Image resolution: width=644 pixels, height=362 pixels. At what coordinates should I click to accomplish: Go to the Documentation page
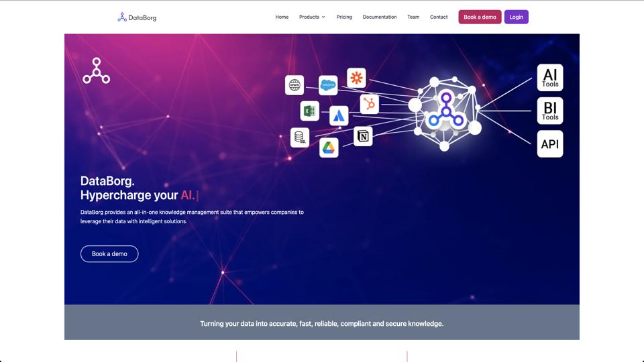click(x=380, y=17)
